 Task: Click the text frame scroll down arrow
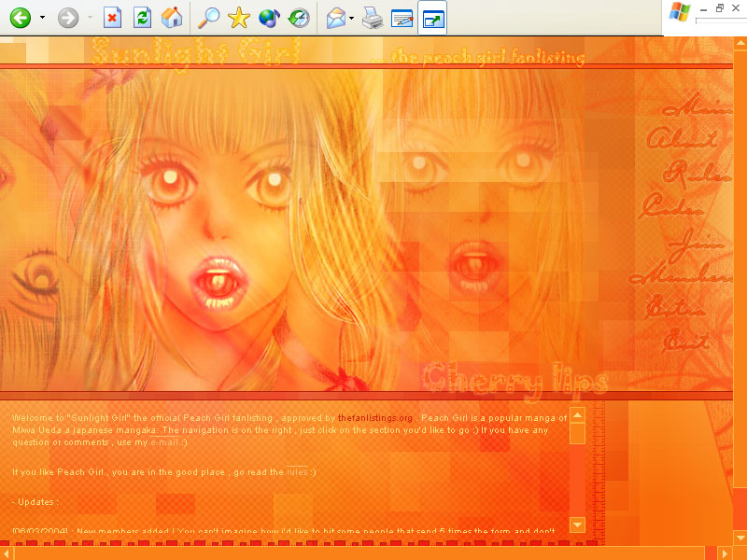click(x=577, y=525)
